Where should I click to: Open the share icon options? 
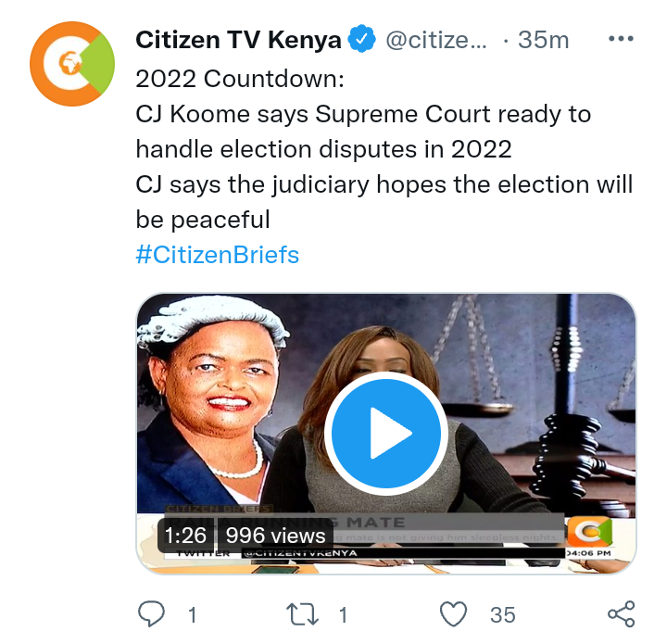(x=621, y=614)
